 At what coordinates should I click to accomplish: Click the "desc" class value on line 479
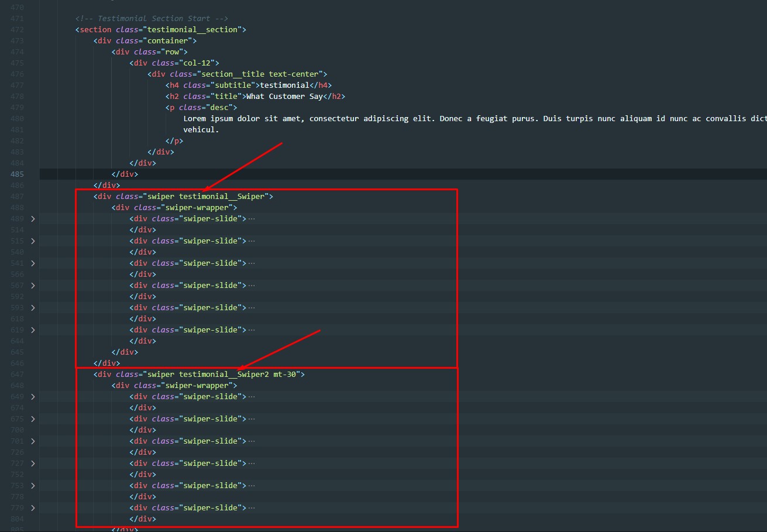(219, 108)
